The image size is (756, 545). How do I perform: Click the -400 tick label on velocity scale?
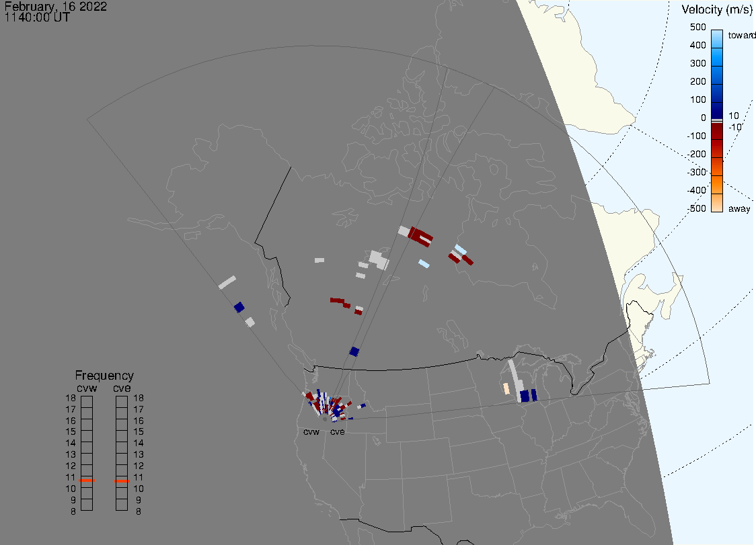point(696,190)
